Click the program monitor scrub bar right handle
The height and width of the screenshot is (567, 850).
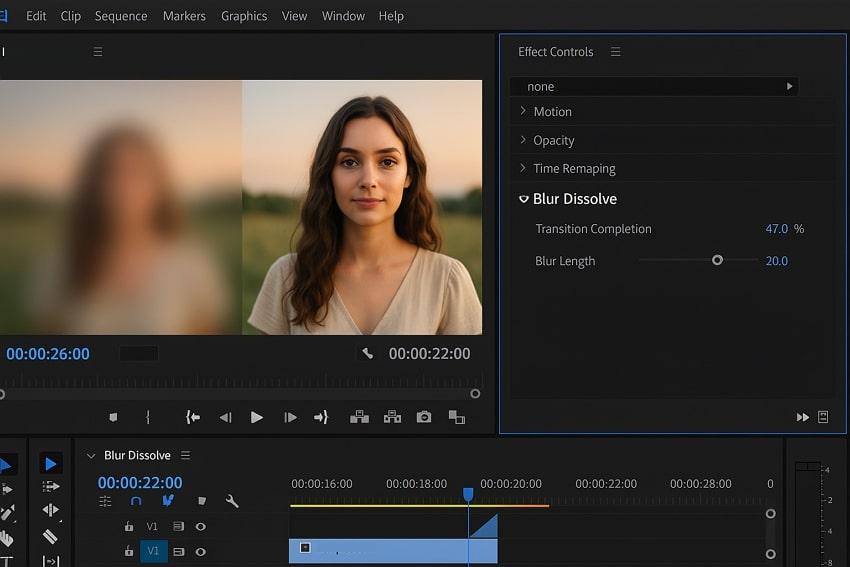coord(475,394)
